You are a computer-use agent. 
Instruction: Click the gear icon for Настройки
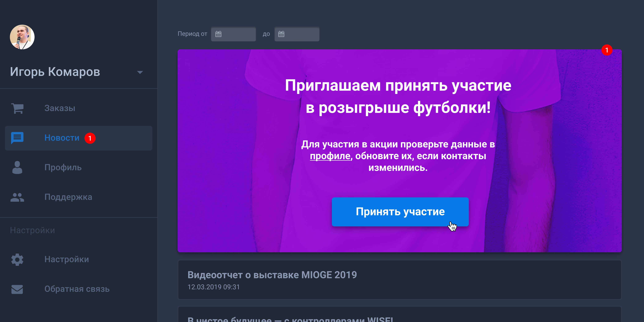17,260
